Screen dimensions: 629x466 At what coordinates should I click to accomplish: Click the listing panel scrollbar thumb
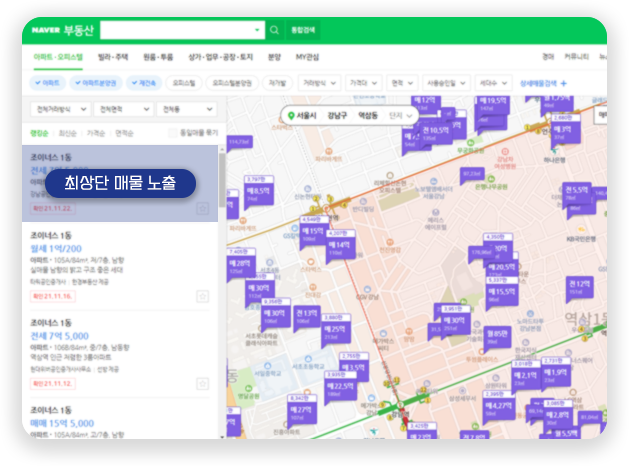pos(222,180)
